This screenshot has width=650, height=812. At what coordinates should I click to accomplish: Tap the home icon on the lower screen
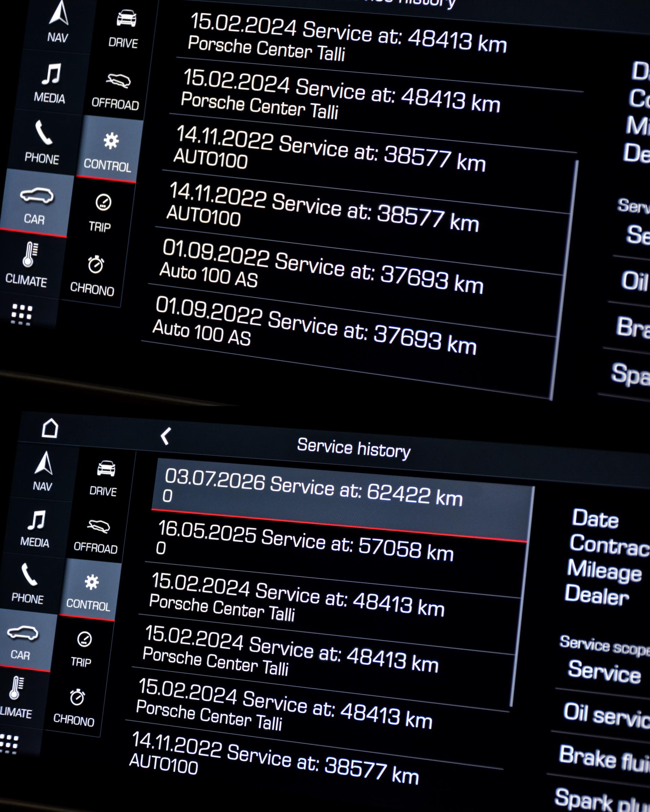click(x=50, y=428)
